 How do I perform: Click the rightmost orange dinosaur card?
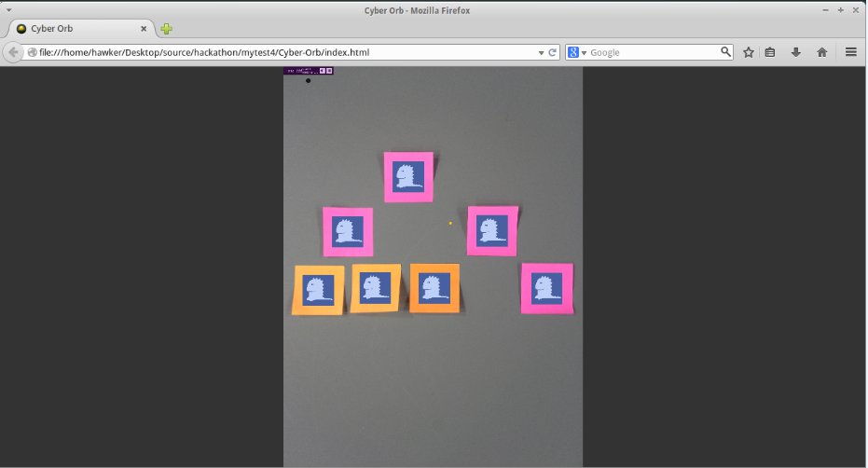click(434, 288)
